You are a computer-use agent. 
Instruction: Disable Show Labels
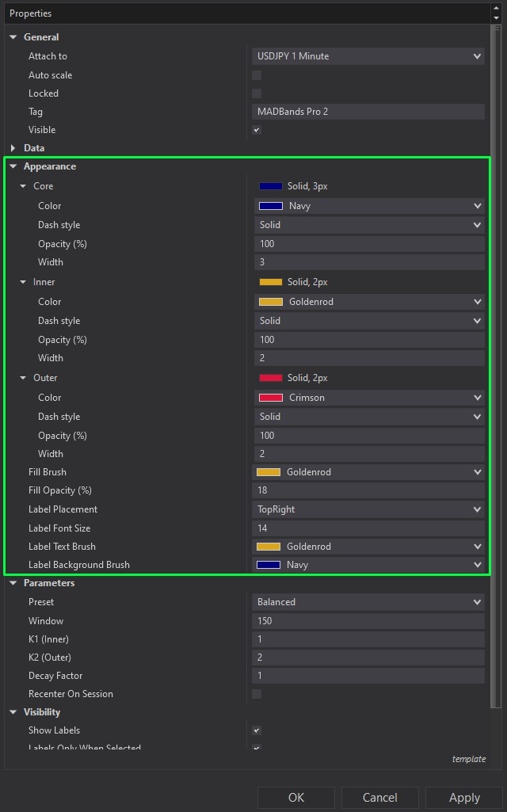tap(257, 730)
